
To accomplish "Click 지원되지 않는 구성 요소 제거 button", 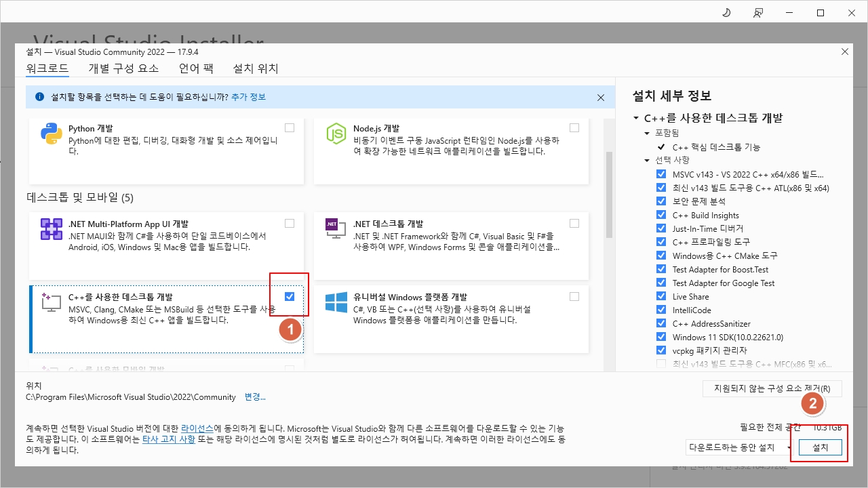I will click(772, 389).
